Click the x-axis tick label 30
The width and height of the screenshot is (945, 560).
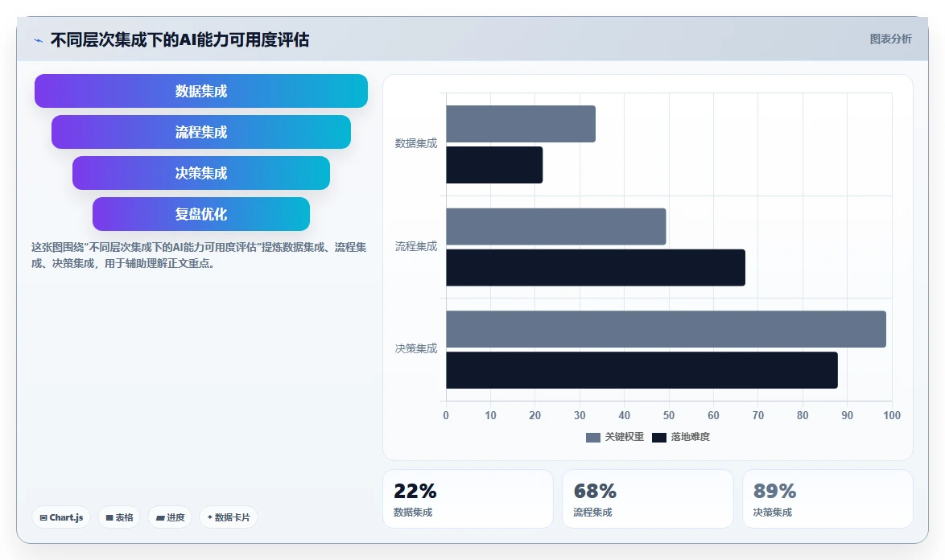tap(580, 415)
